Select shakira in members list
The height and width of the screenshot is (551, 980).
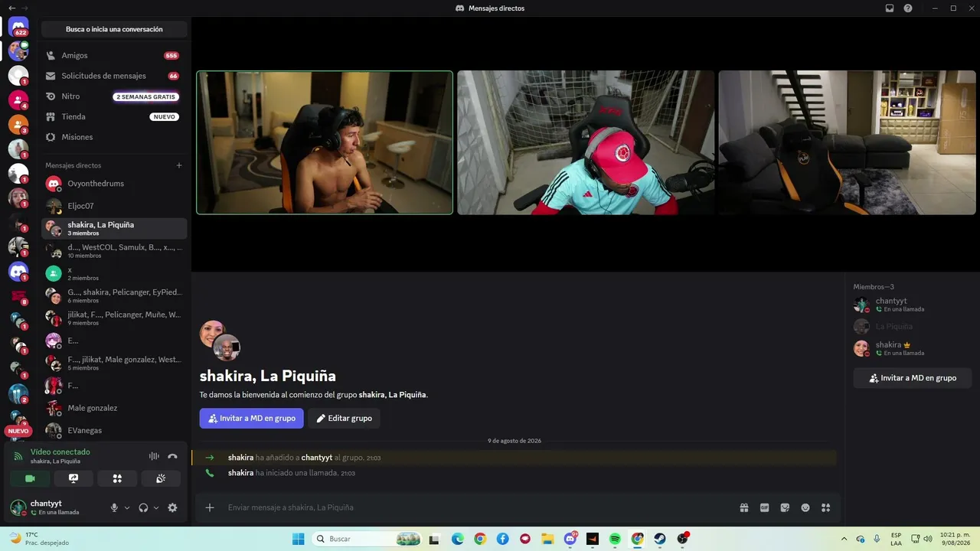pos(913,348)
